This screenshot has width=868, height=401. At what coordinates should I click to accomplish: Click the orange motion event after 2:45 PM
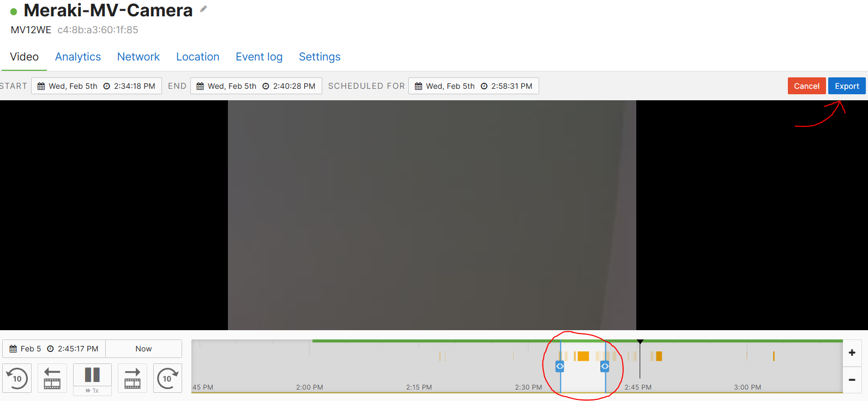click(659, 356)
